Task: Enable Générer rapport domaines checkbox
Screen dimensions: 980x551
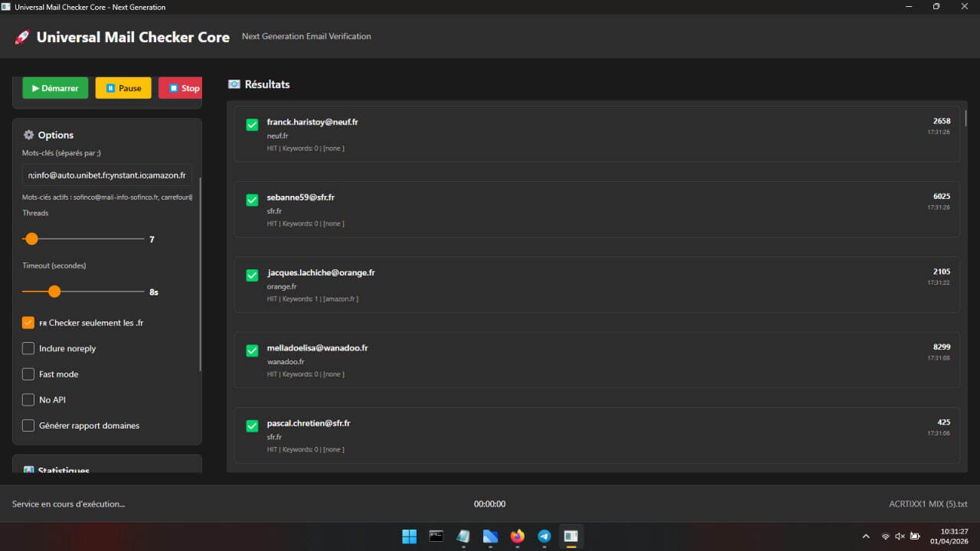Action: pos(28,425)
